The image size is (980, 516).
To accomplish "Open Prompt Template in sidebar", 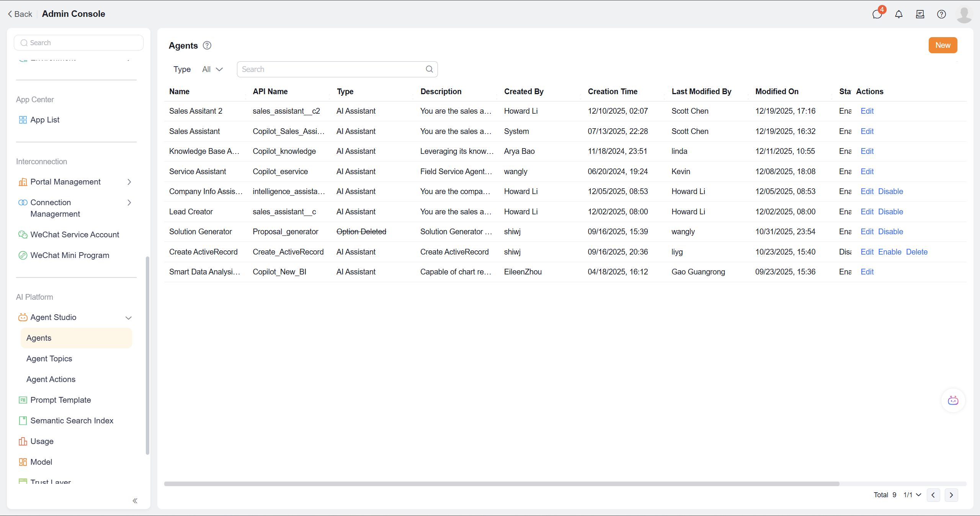I will tap(60, 400).
